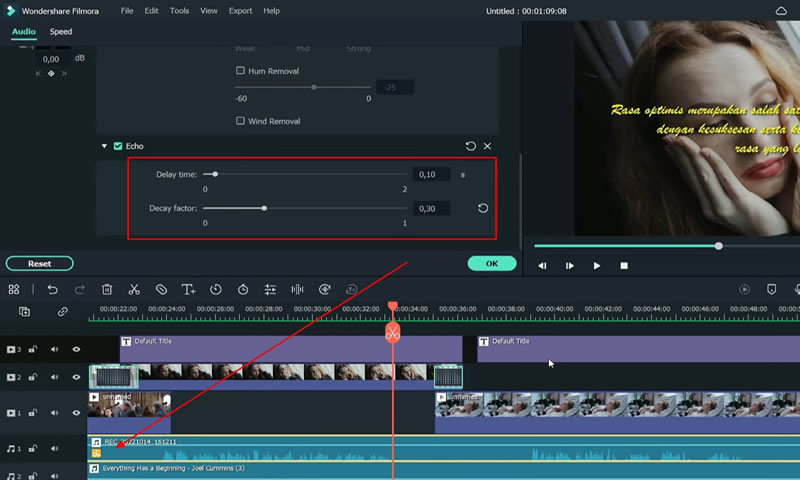Toggle lock on video track 2
800x480 pixels.
point(33,377)
